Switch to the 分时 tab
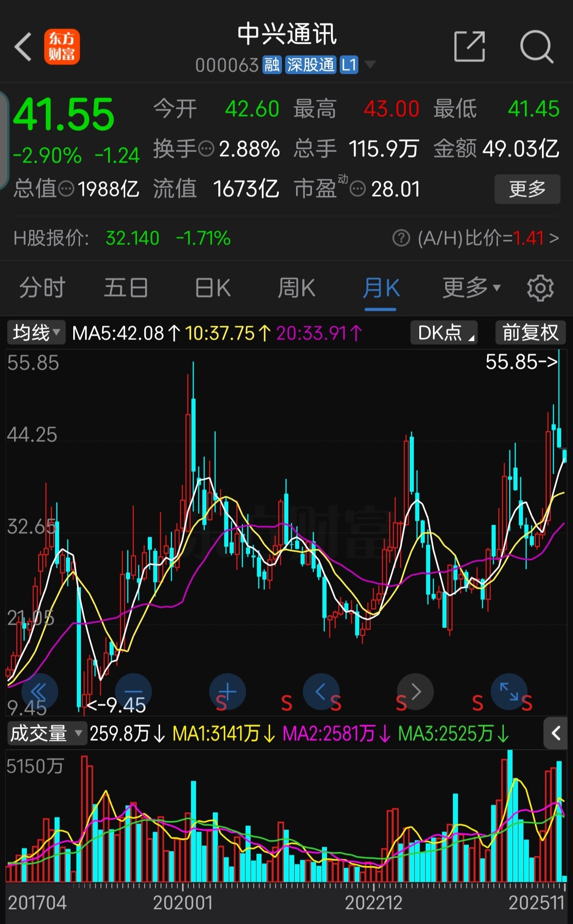 click(42, 288)
